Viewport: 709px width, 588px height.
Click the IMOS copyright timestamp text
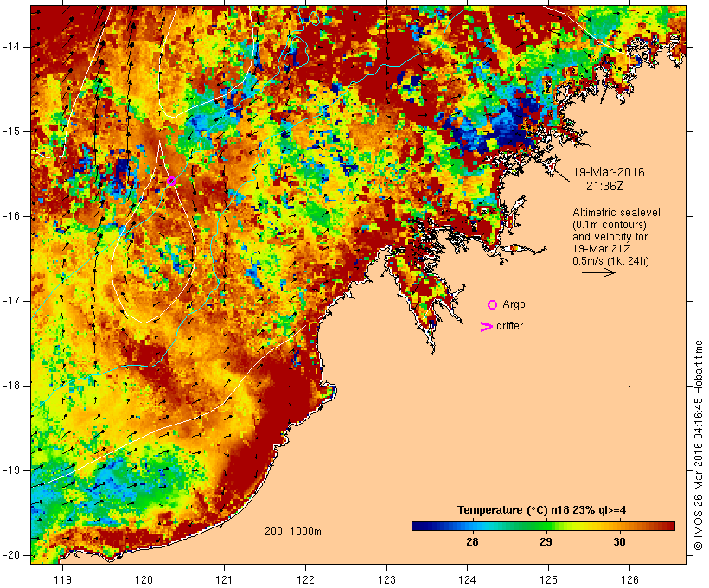(699, 445)
